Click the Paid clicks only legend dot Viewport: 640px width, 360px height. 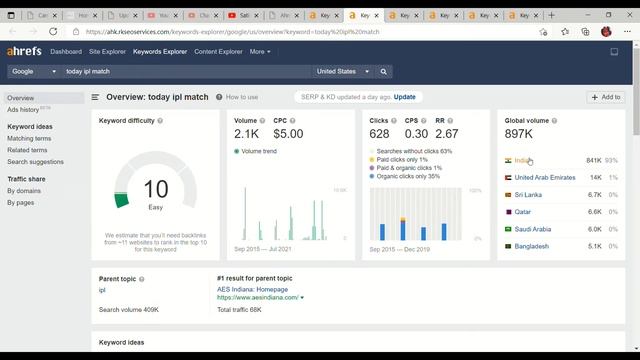point(372,160)
